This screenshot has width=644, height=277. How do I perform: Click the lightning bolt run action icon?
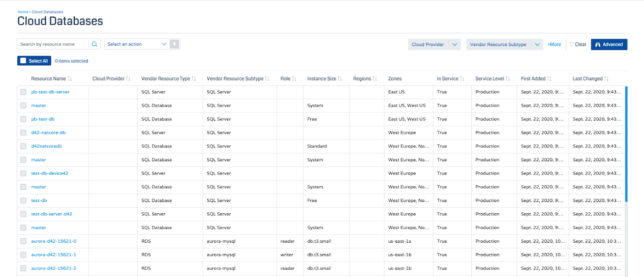point(174,44)
